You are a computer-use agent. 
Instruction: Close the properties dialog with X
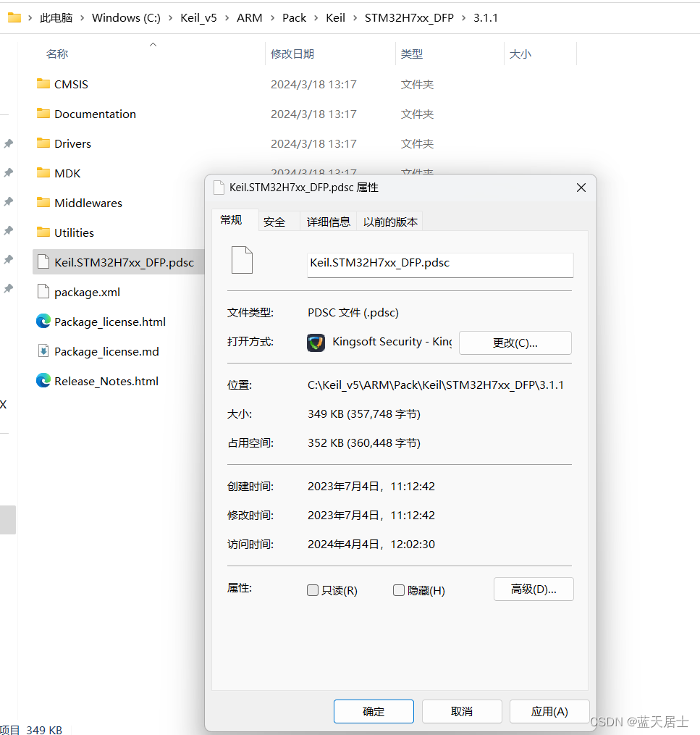point(581,188)
